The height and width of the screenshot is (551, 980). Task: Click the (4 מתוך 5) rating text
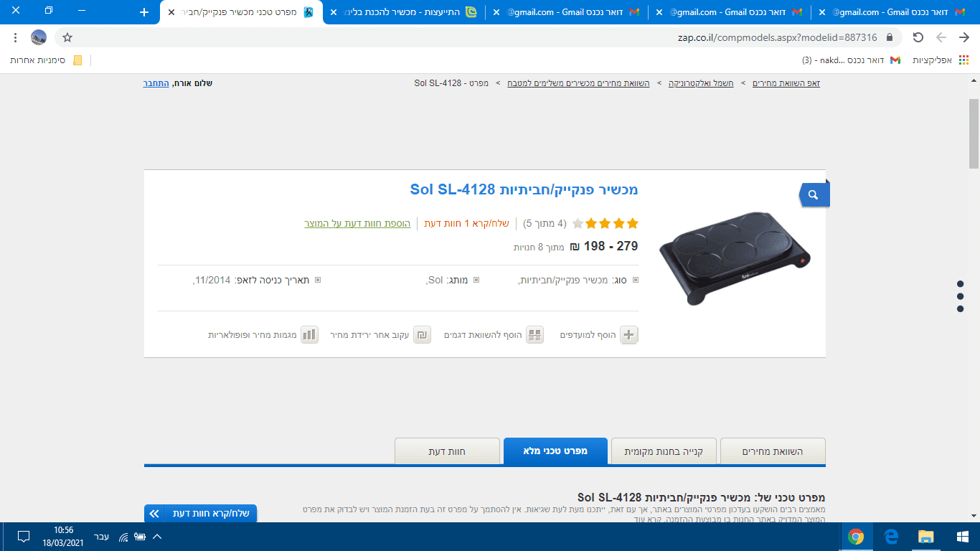point(545,224)
